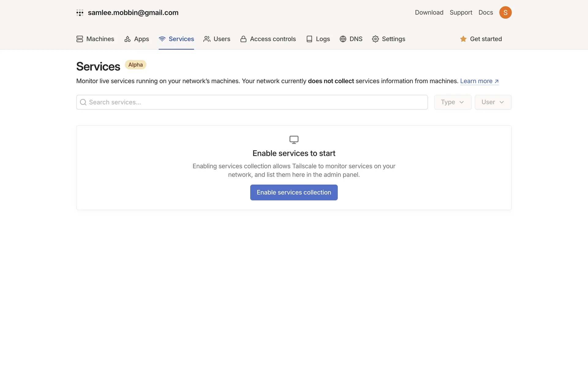Click the DNS globe icon
Viewport: 588px width, 368px height.
click(343, 39)
